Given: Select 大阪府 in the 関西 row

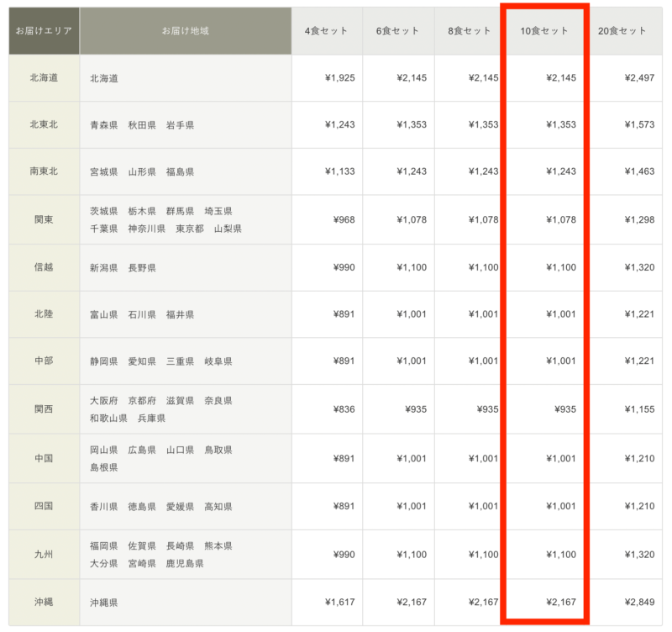Looking at the screenshot, I should [x=103, y=401].
